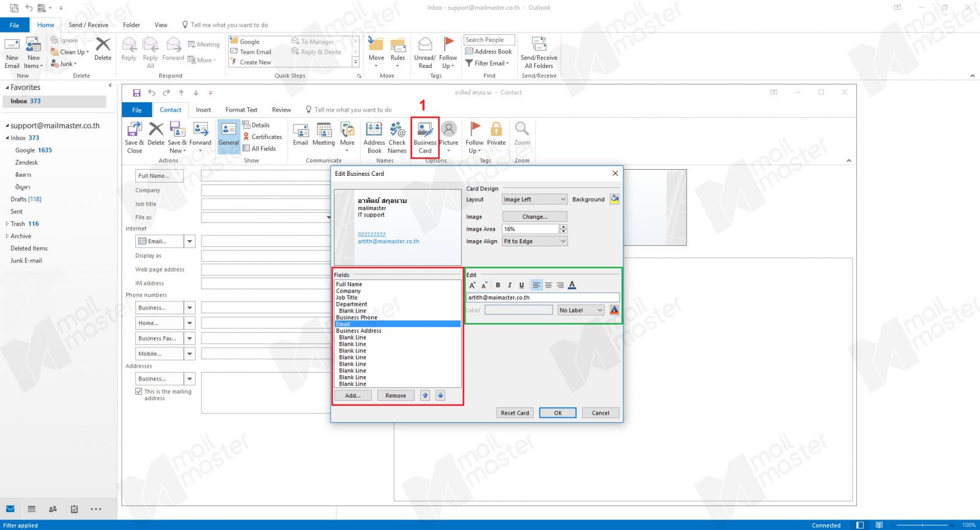
Task: Open Send / Receive tab in Outlook
Action: [x=88, y=25]
